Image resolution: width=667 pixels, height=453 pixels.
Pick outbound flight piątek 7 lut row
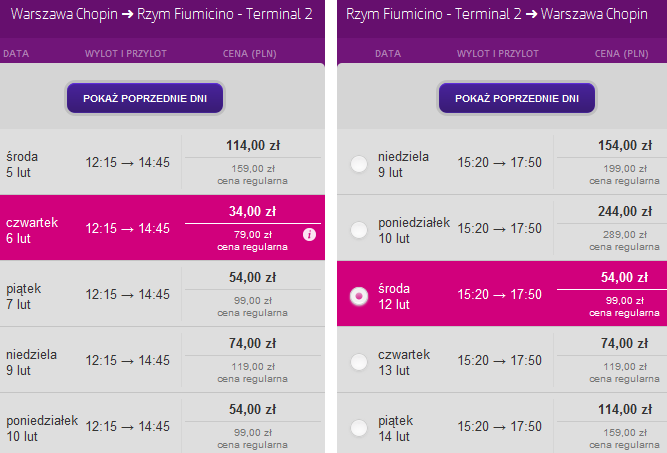click(162, 294)
